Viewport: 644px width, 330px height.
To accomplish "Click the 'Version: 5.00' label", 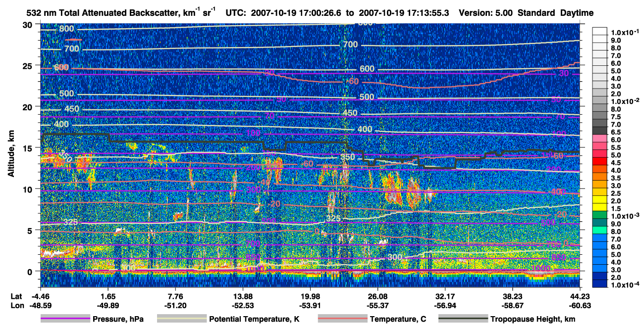I will 486,12.
